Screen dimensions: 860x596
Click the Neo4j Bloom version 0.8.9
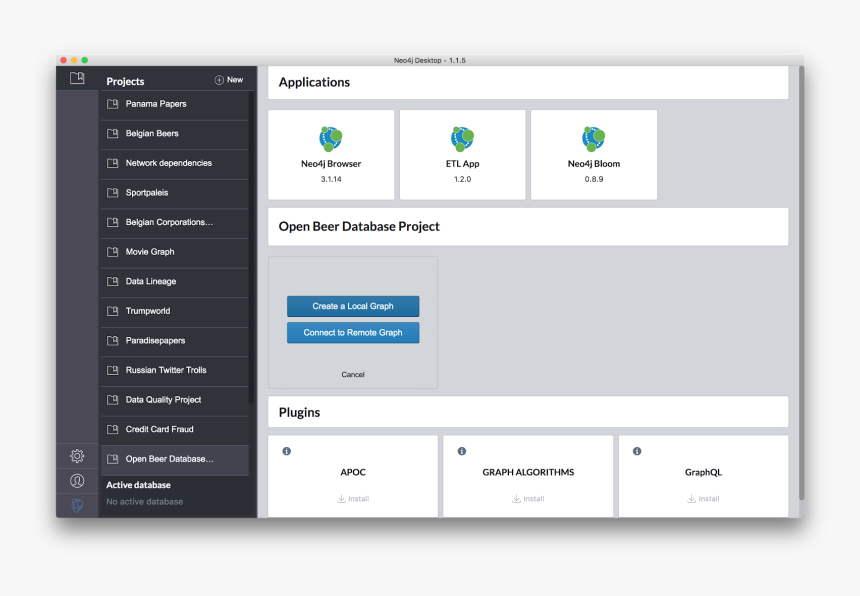click(x=594, y=179)
